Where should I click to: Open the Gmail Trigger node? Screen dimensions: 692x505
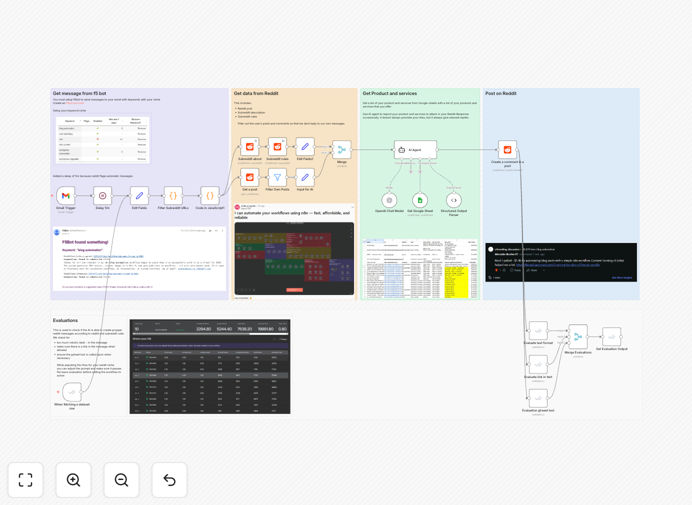66,196
